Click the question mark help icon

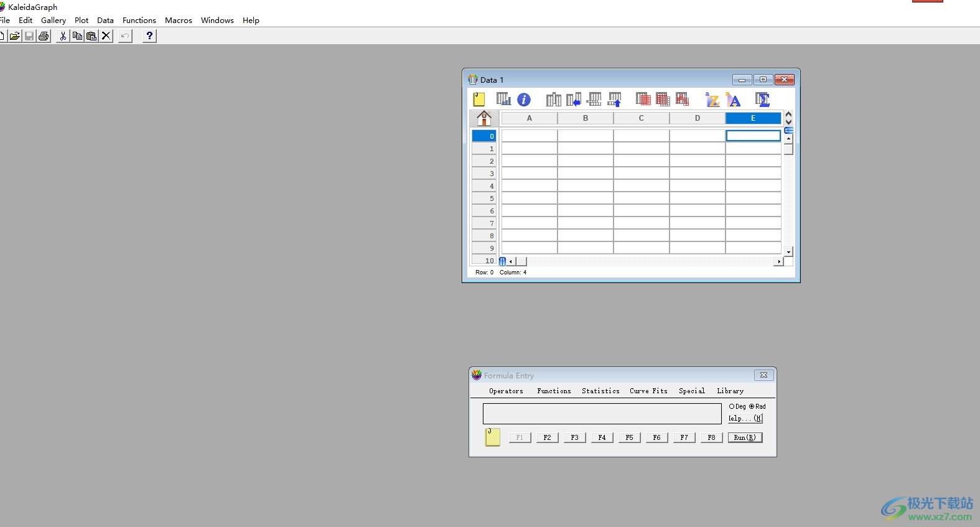pyautogui.click(x=149, y=36)
